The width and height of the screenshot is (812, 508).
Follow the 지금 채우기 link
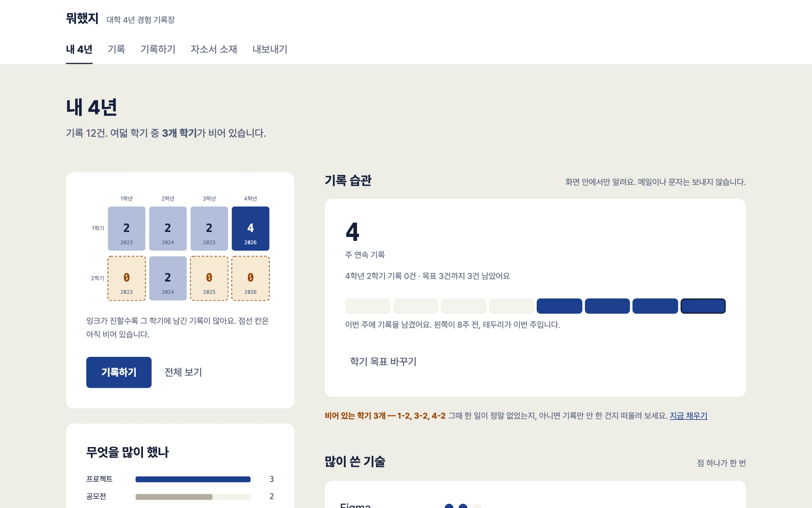coord(688,416)
